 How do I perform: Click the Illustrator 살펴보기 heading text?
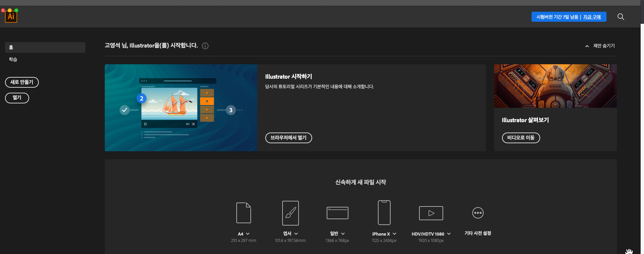point(525,120)
